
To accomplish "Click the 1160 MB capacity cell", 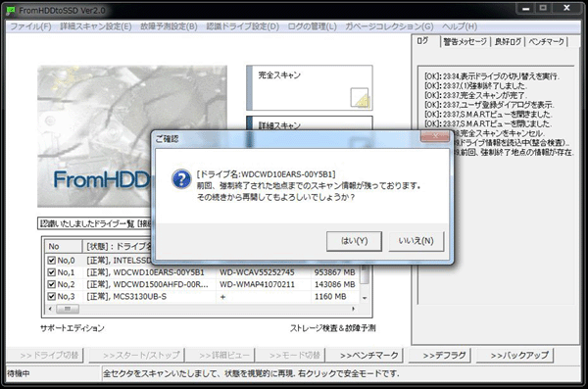I will pos(330,296).
